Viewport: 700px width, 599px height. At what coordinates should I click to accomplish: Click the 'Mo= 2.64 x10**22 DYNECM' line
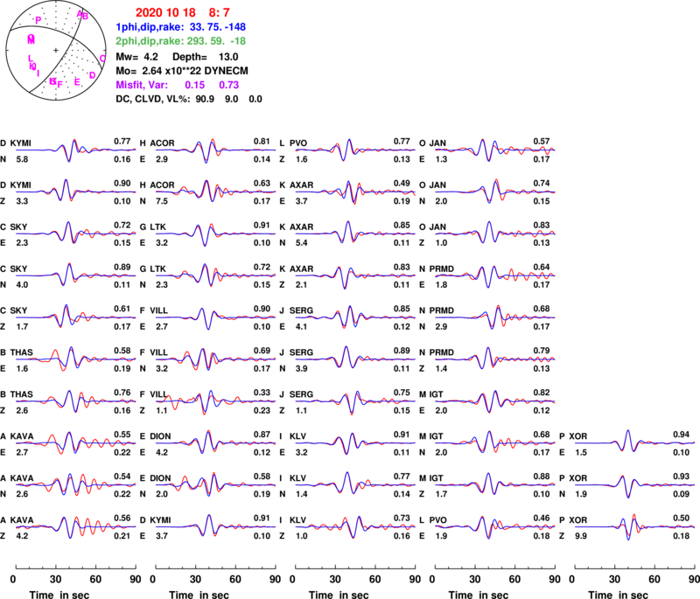coord(182,71)
